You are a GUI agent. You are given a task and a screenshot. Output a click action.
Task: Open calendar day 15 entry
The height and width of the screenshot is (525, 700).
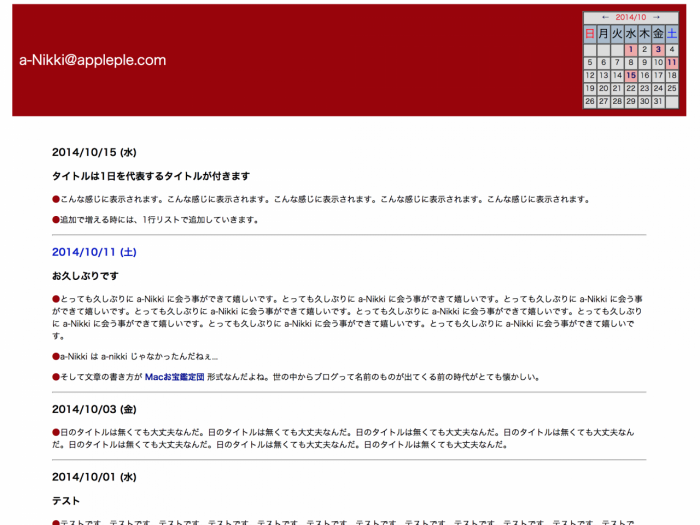pyautogui.click(x=631, y=75)
